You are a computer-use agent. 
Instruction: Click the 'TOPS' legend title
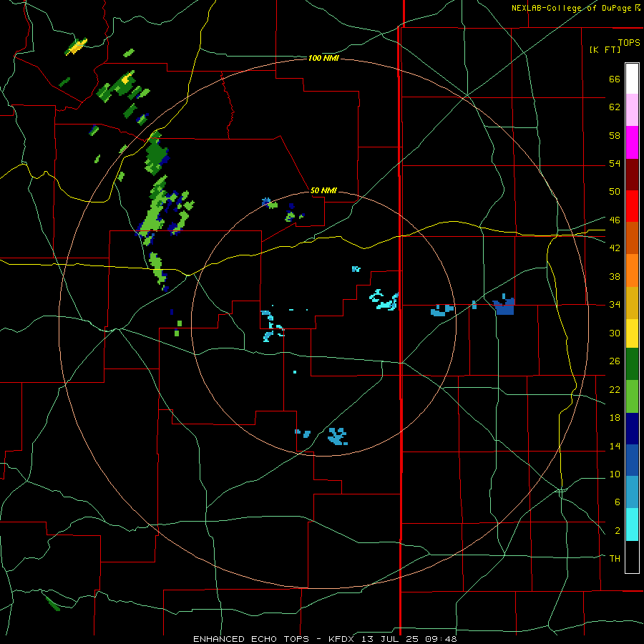pos(629,43)
